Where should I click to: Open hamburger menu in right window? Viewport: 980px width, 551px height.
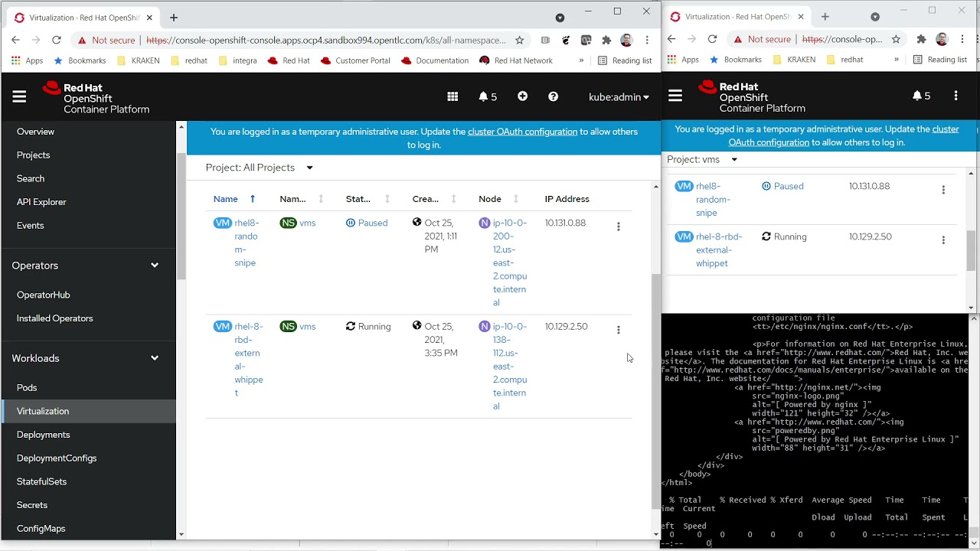(675, 96)
